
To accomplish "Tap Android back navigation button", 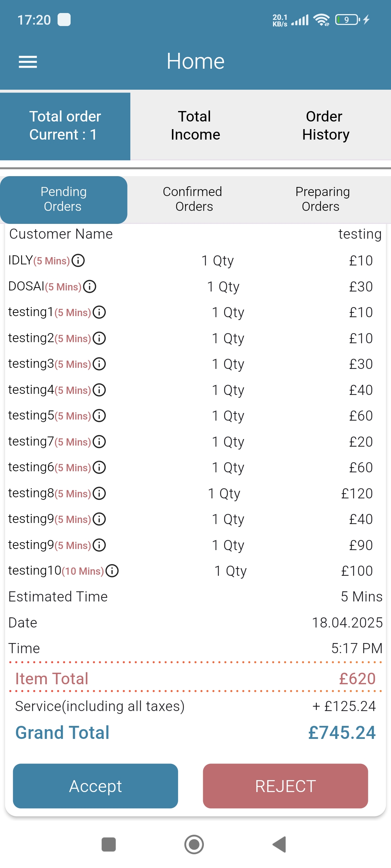I will 279,844.
